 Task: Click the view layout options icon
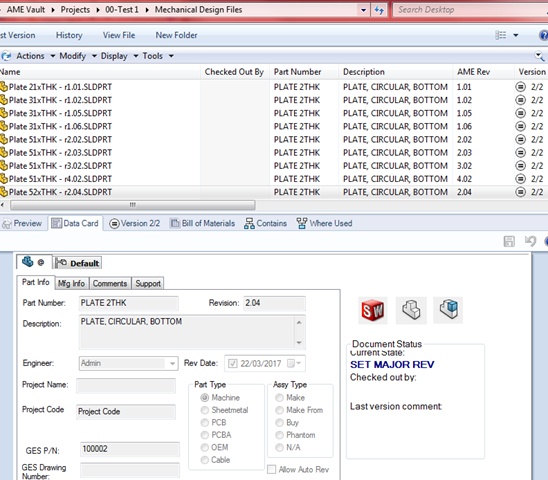[500, 35]
